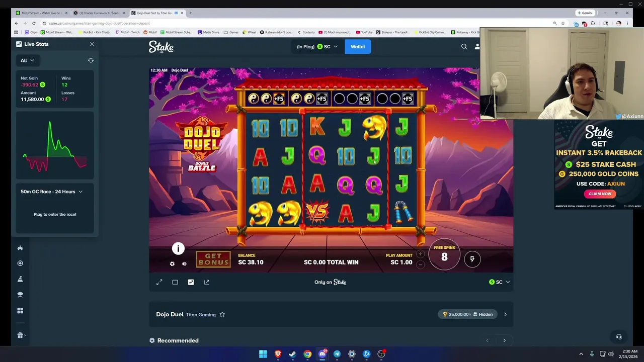Screen dimensions: 644x362
Task: Click the stake.us address bar
Action: [297, 23]
